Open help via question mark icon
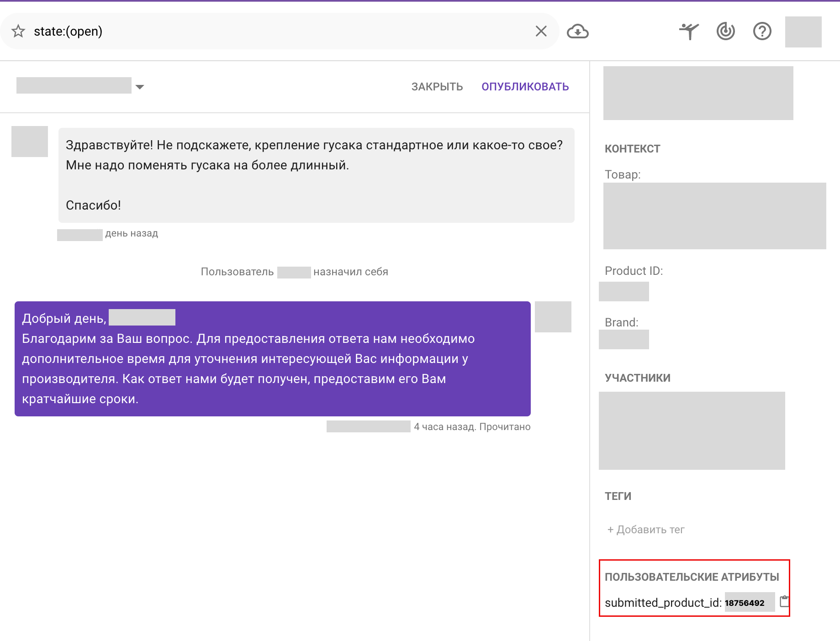840x641 pixels. click(762, 32)
